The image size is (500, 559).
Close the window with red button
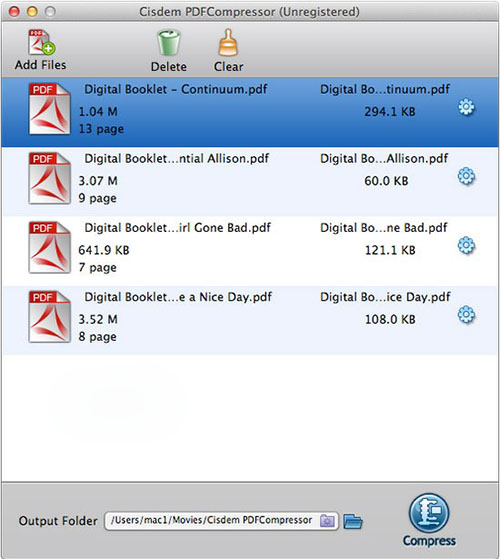click(x=14, y=12)
